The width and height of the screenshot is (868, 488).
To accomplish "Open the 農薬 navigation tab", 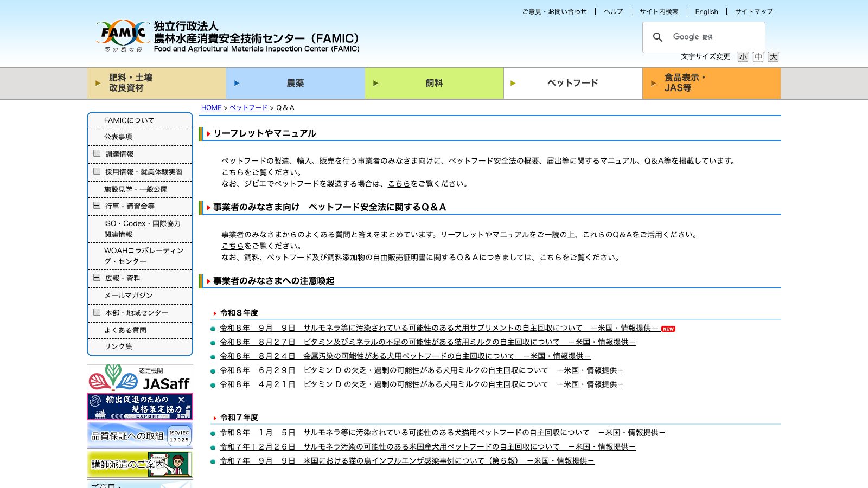I will point(295,83).
